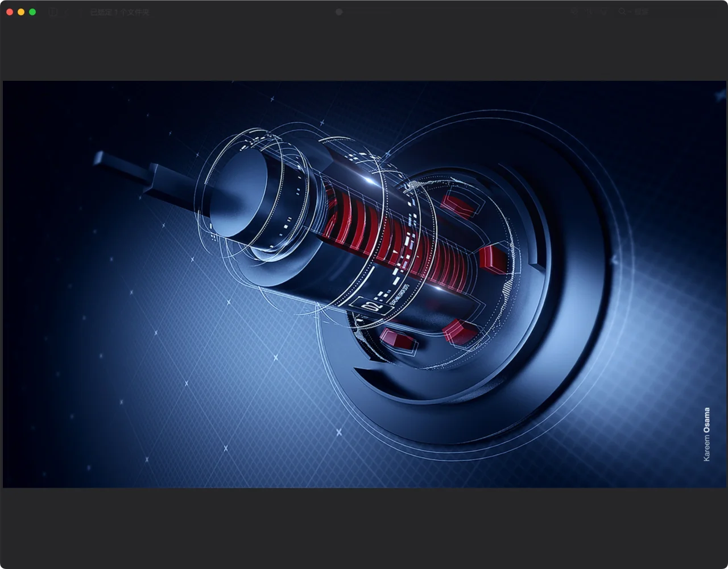Click the zoom slider knob in toolbar
The image size is (728, 569).
click(x=339, y=12)
